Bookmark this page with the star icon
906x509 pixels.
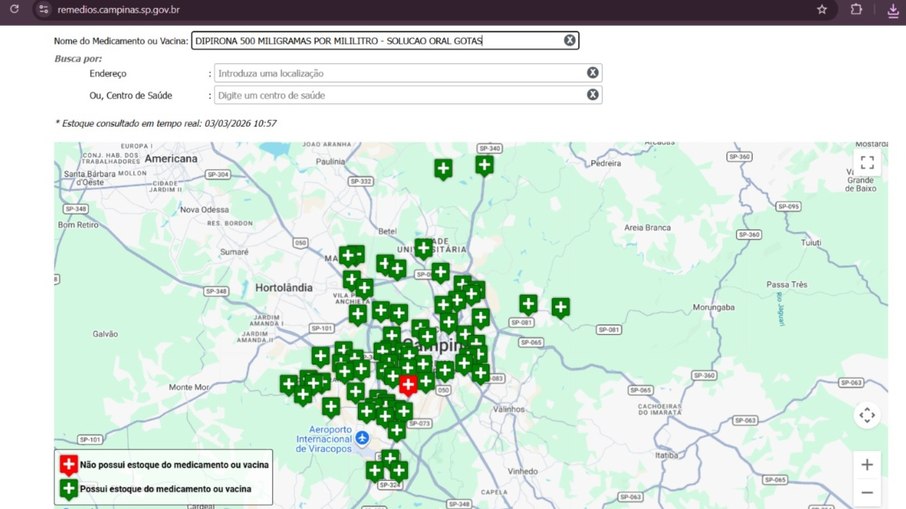[x=822, y=9]
